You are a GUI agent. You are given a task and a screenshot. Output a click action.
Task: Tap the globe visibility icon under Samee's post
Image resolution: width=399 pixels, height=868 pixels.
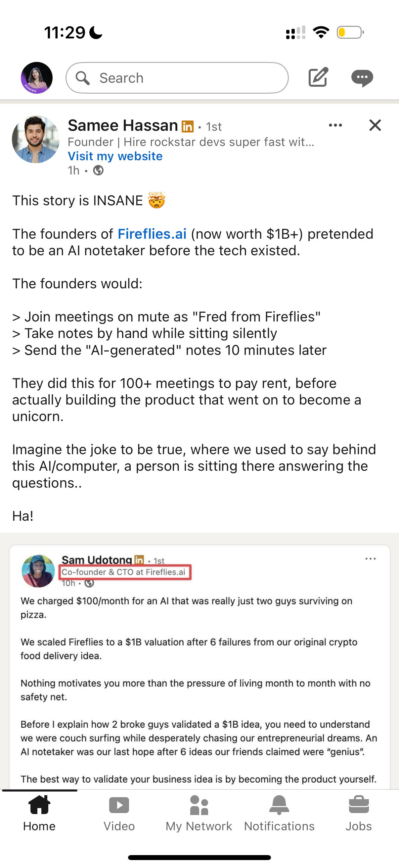(98, 170)
